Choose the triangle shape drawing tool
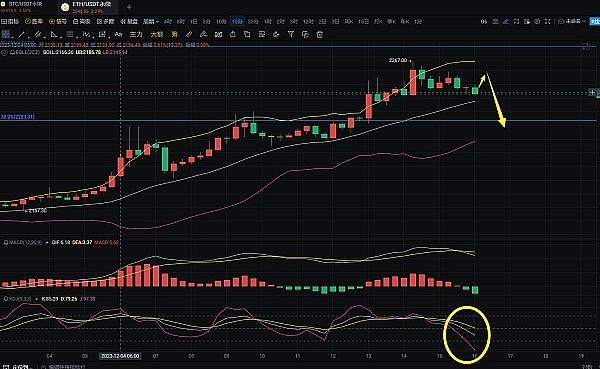The width and height of the screenshot is (600, 369). [x=54, y=34]
